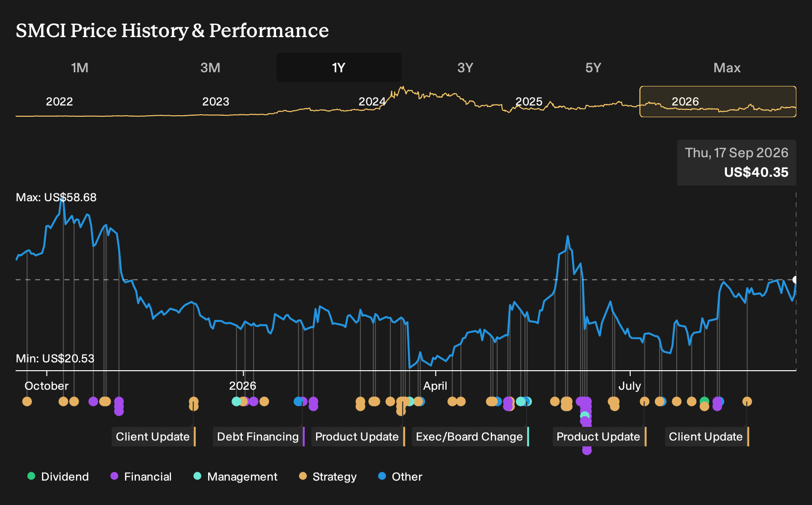
Task: Click the leftmost Strategy dot before October
Action: [27, 401]
